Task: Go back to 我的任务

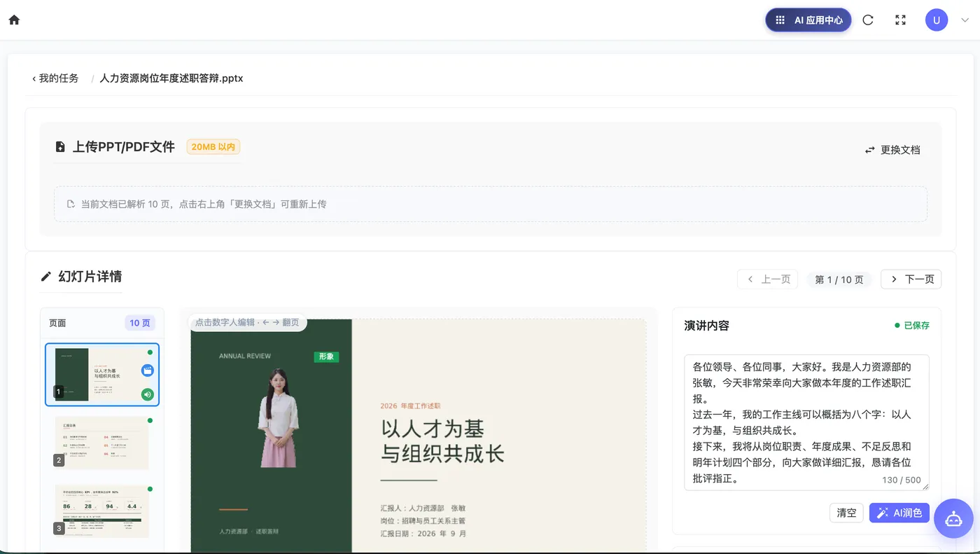Action: [x=55, y=78]
